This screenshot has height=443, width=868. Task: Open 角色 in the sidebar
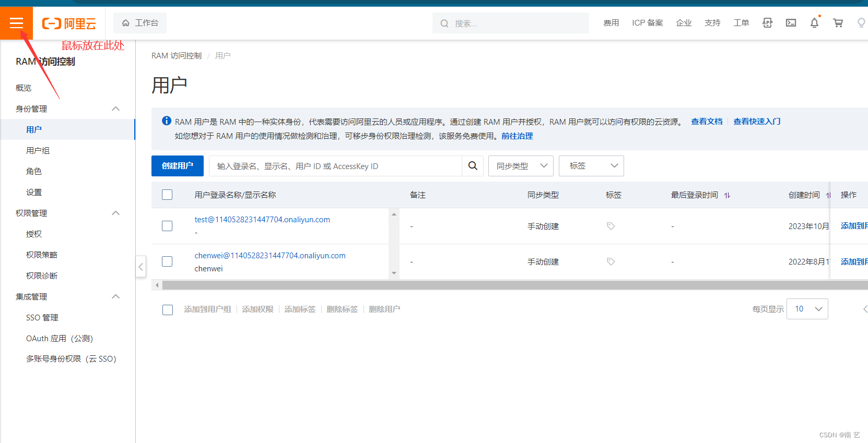coord(34,171)
